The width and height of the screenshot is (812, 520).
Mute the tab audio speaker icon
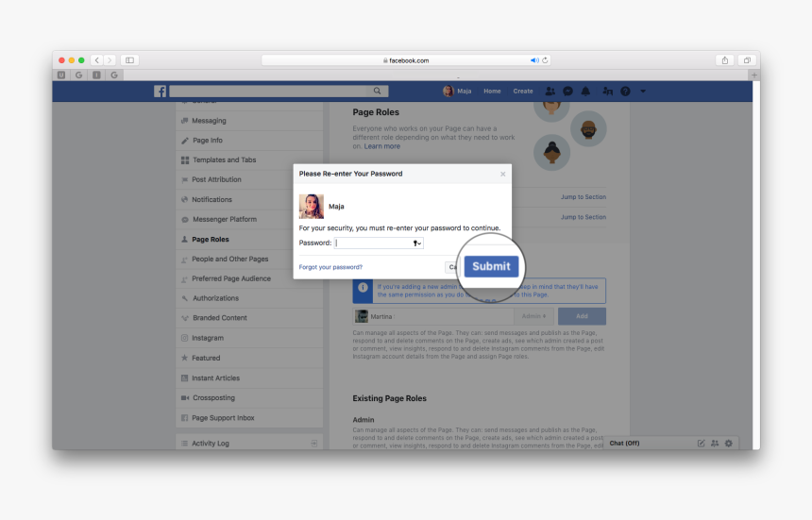[x=534, y=60]
